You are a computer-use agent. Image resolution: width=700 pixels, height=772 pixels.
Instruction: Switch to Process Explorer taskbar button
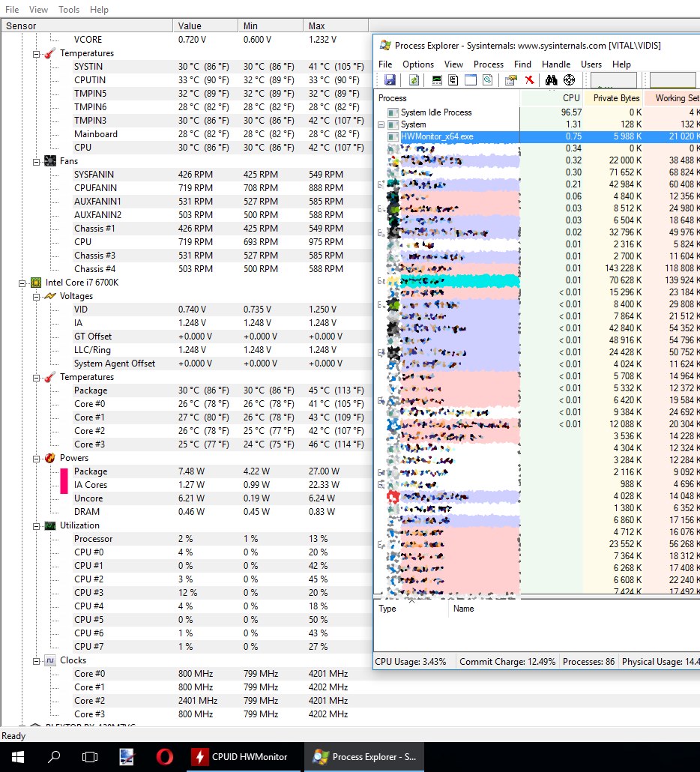(x=364, y=757)
